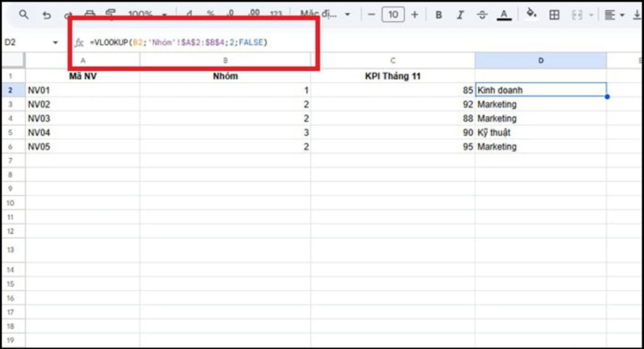Select column D header
Screen dimensions: 644x349
pyautogui.click(x=540, y=60)
